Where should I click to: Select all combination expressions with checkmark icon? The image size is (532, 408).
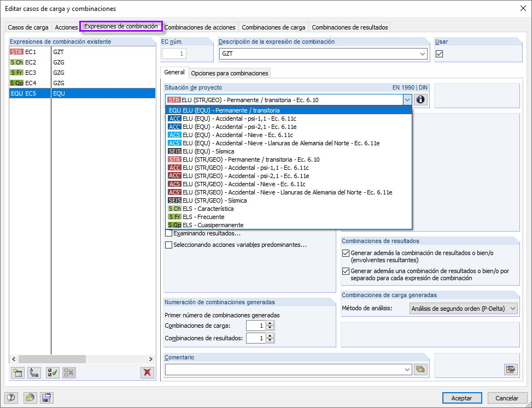pyautogui.click(x=51, y=372)
